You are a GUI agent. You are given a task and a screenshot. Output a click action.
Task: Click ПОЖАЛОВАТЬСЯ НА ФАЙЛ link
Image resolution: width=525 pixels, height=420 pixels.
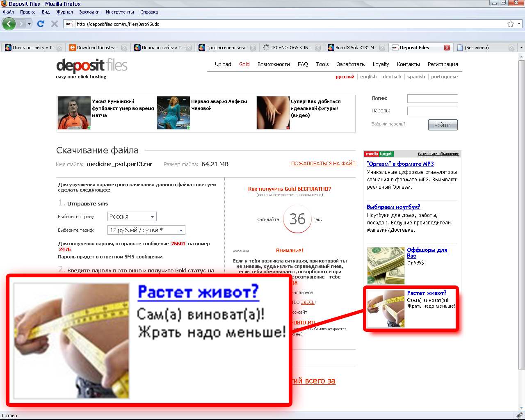(x=323, y=163)
